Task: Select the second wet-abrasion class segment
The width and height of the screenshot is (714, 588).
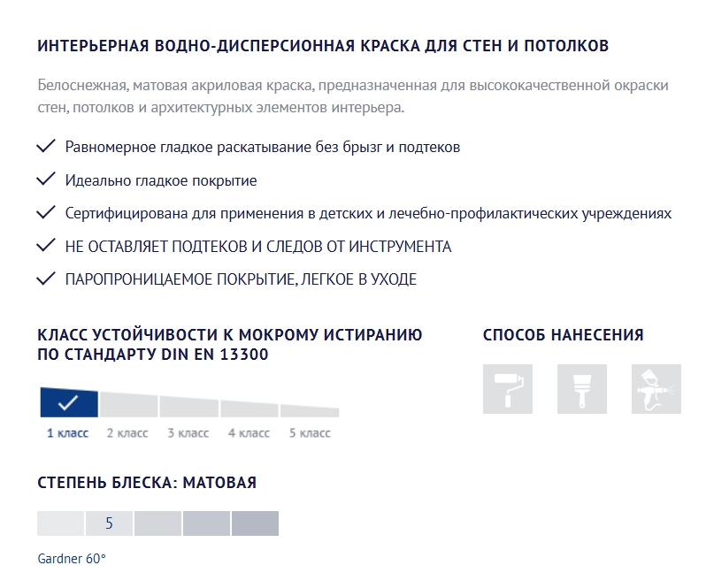Action: coord(129,405)
